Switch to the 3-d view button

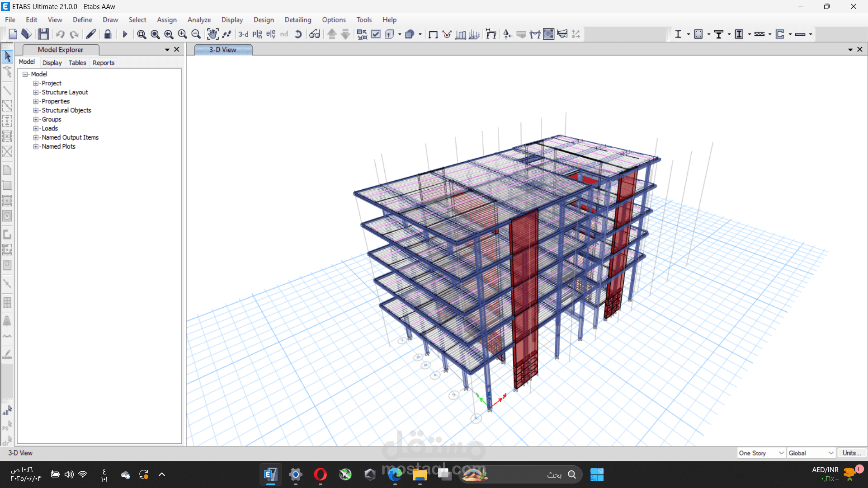pyautogui.click(x=243, y=34)
